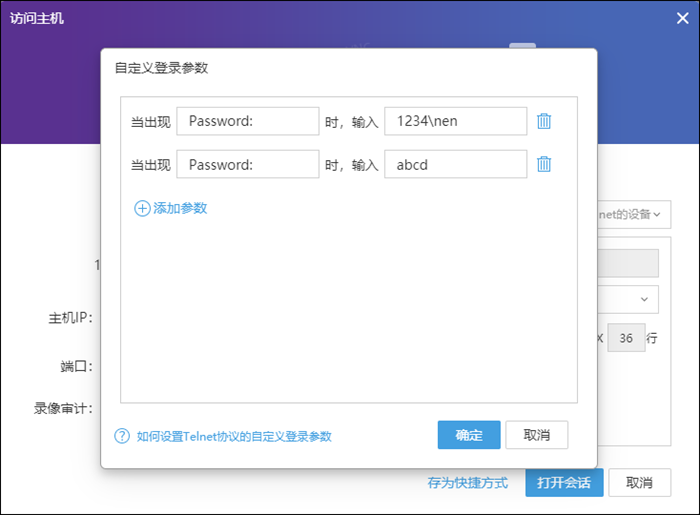700x515 pixels.
Task: Confirm the dialog with 确定
Action: (x=469, y=435)
